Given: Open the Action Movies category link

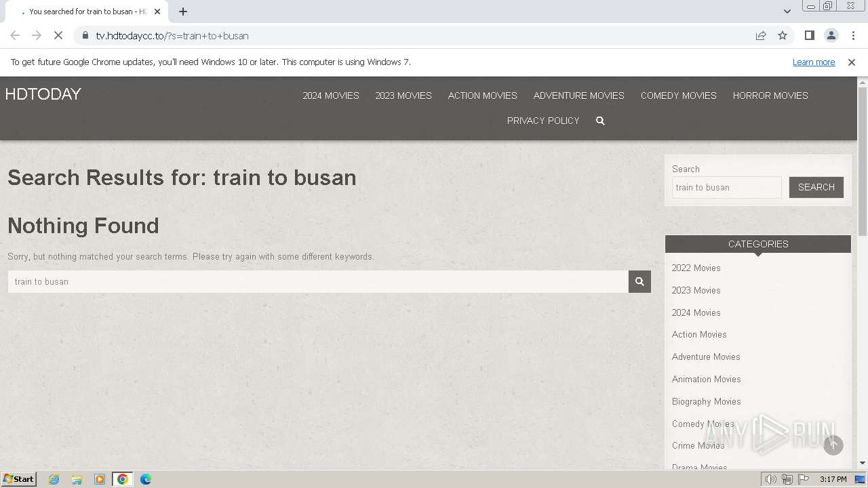Looking at the screenshot, I should pyautogui.click(x=699, y=334).
